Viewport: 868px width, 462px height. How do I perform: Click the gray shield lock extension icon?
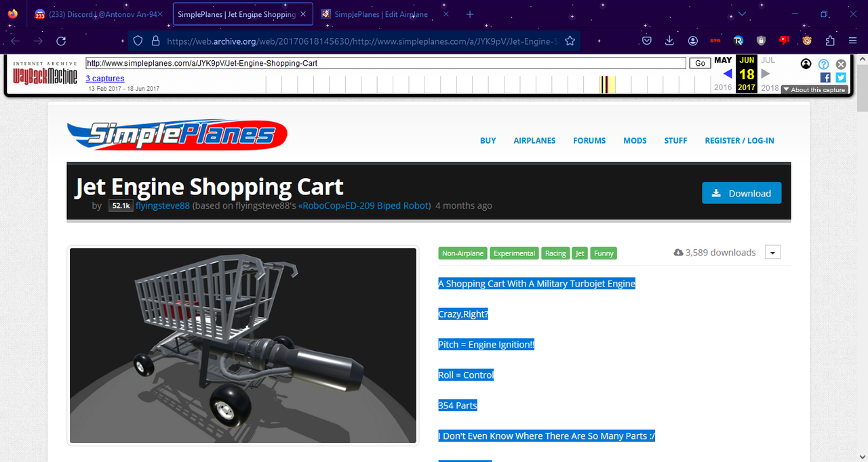click(x=761, y=41)
